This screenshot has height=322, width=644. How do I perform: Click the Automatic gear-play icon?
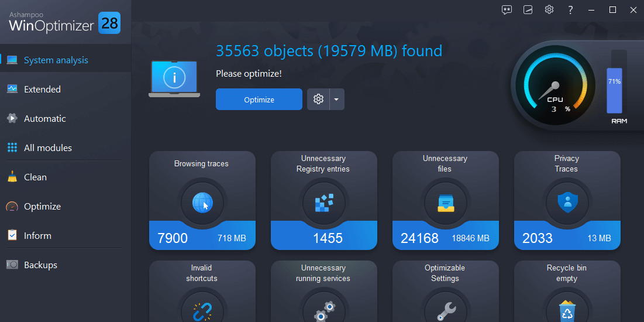tap(12, 118)
